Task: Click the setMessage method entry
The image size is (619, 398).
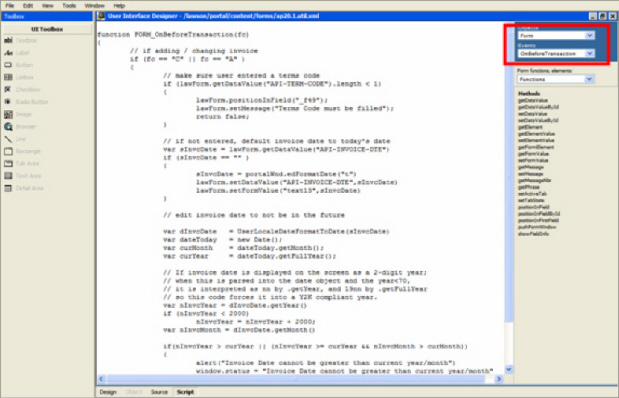Action: 531,174
